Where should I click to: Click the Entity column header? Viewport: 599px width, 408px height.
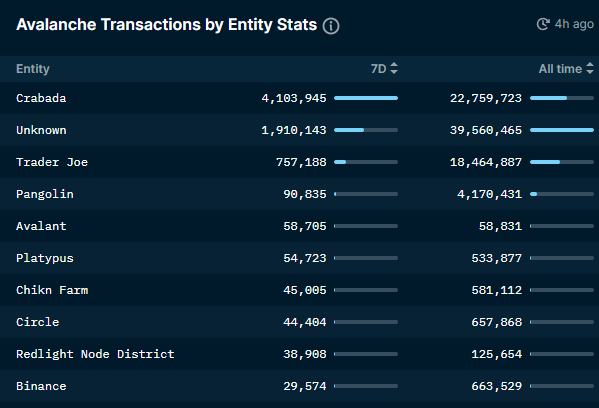[x=33, y=69]
